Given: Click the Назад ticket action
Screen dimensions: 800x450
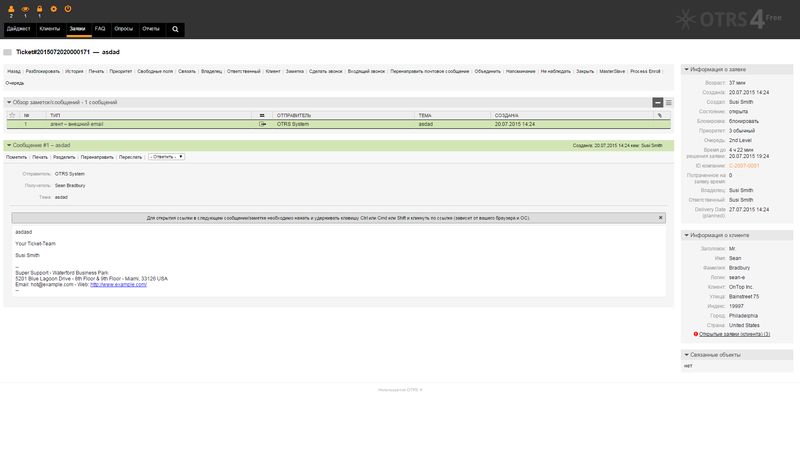Looking at the screenshot, I should [x=14, y=71].
